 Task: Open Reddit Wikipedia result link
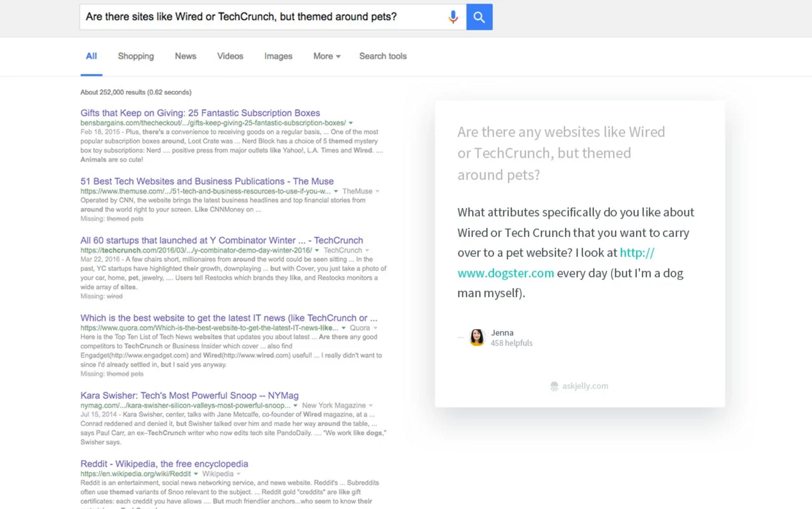(x=164, y=464)
